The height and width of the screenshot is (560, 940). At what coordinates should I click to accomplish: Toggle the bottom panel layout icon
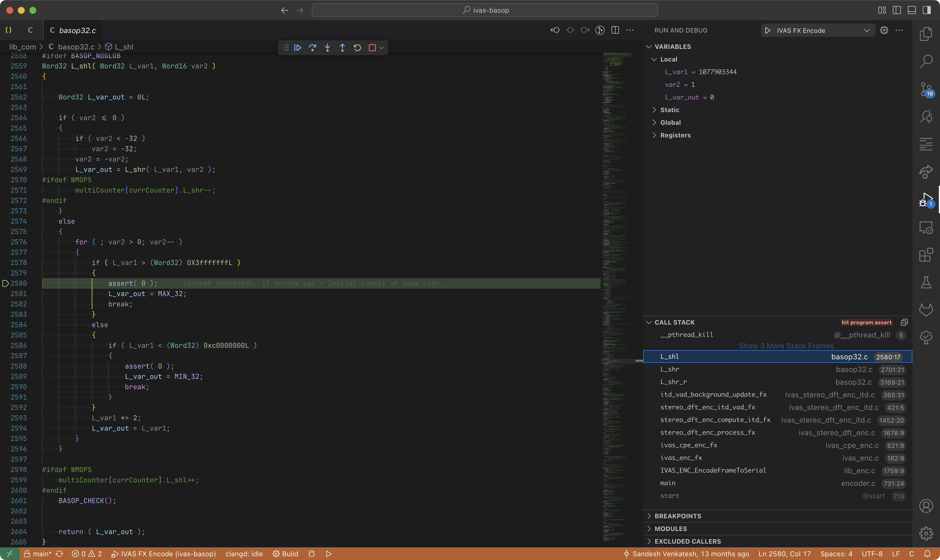pos(912,10)
